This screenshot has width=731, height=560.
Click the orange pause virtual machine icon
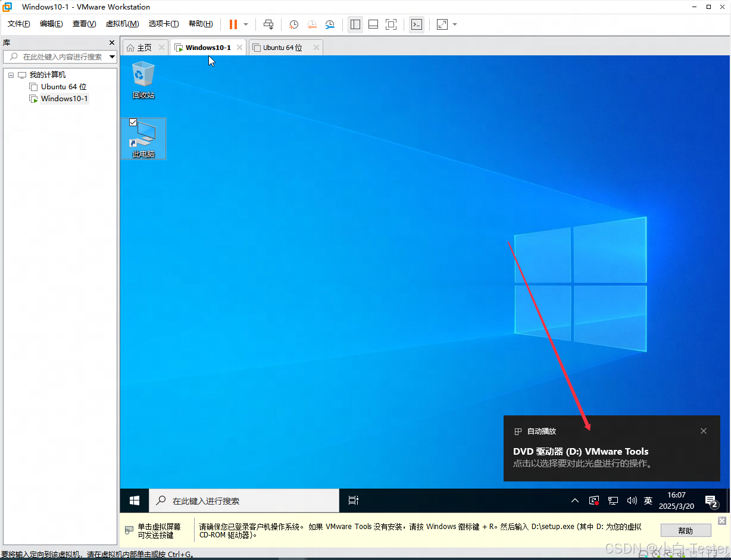[x=233, y=24]
